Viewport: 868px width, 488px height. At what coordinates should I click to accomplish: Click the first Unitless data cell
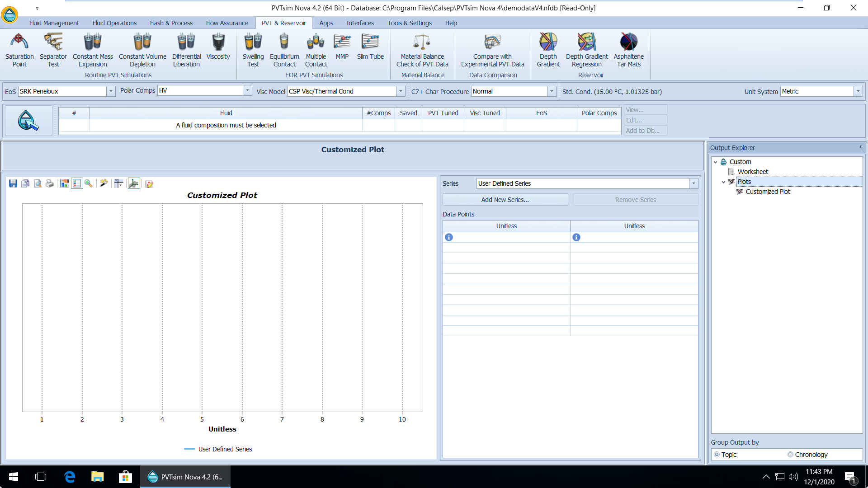506,237
